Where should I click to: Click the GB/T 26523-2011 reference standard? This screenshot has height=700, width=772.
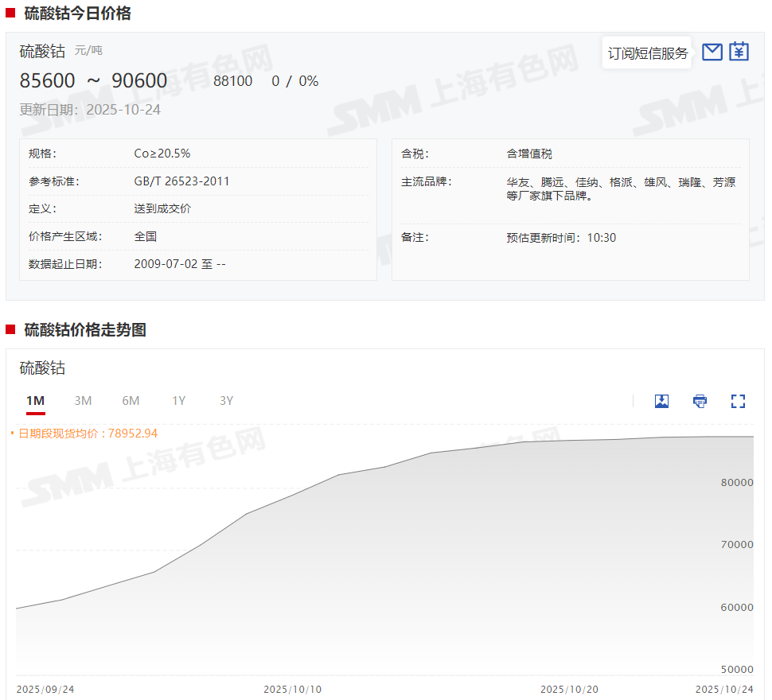coord(181,181)
